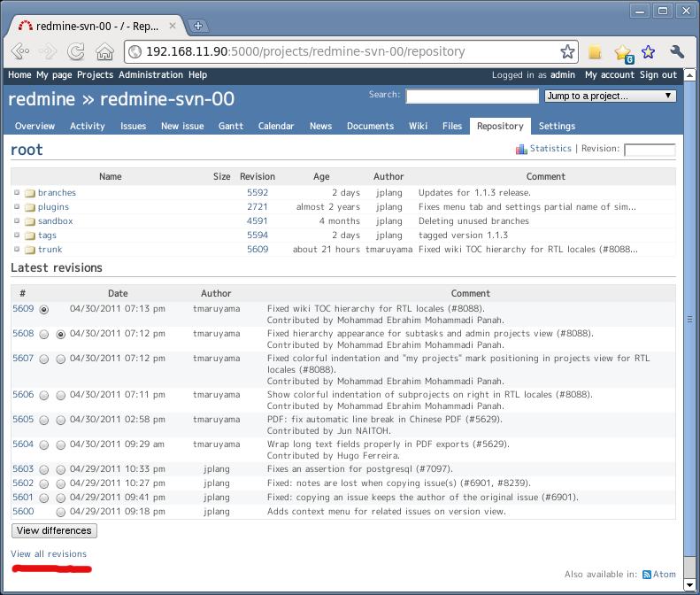This screenshot has height=595, width=700.
Task: Click the Atom feed icon
Action: click(646, 575)
